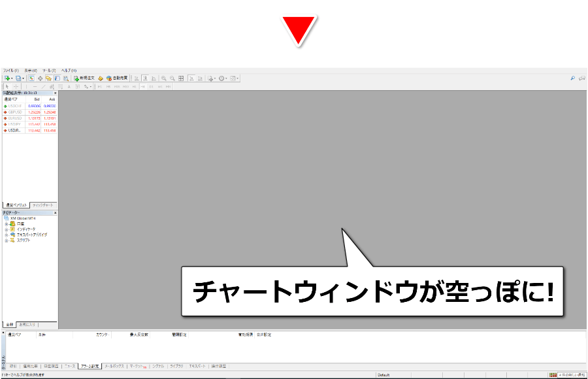Select the D1 timeframe button
The height and width of the screenshot is (379, 588).
click(x=151, y=87)
